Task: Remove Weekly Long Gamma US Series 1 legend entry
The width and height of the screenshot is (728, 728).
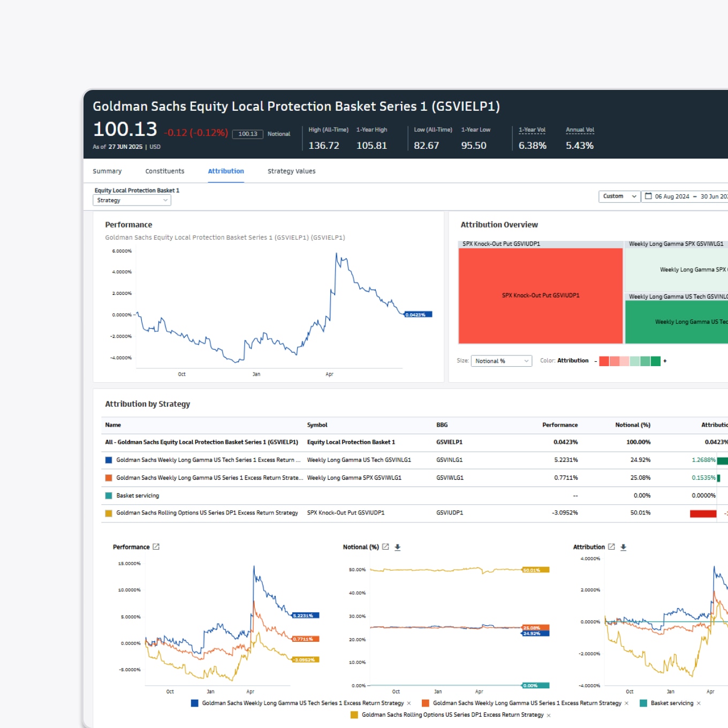Action: (627, 703)
